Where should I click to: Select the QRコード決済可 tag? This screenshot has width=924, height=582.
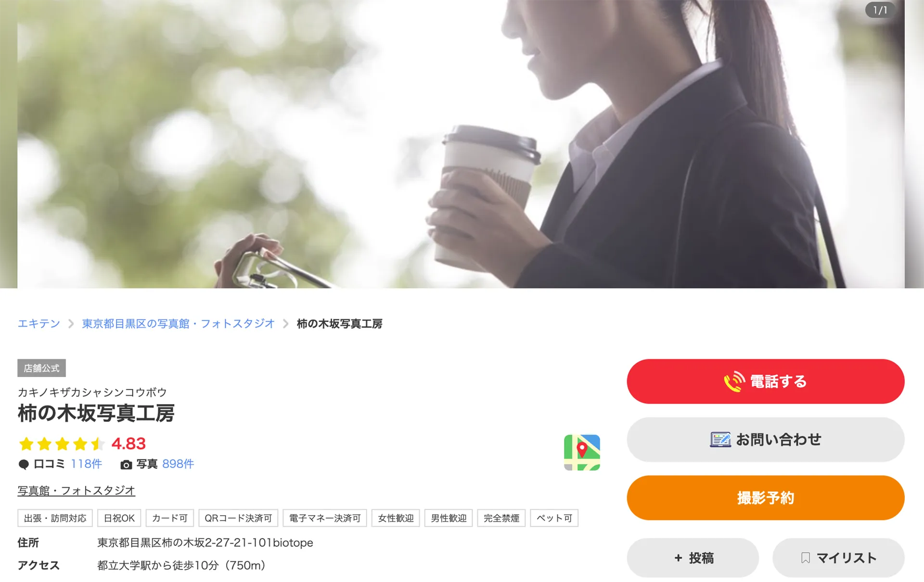238,518
